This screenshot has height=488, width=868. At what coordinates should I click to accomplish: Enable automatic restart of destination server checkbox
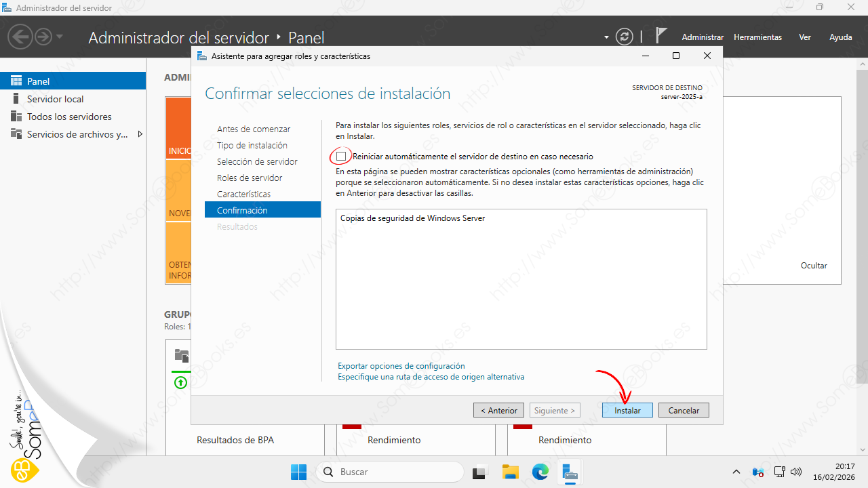pyautogui.click(x=341, y=157)
